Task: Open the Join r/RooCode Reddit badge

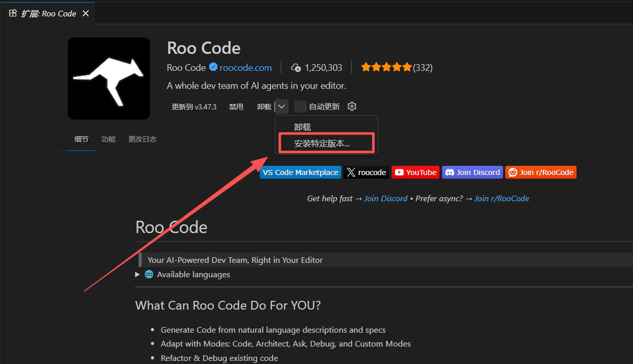Action: (541, 173)
